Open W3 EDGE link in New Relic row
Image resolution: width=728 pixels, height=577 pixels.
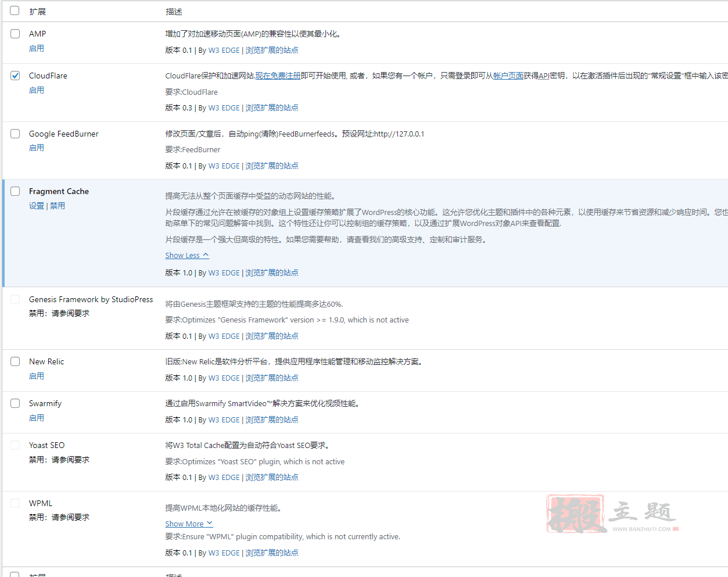click(224, 378)
